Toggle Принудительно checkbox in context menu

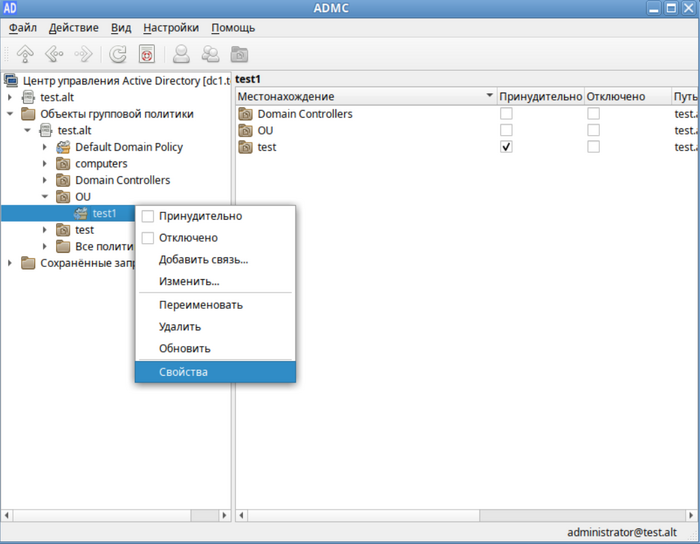coord(148,216)
